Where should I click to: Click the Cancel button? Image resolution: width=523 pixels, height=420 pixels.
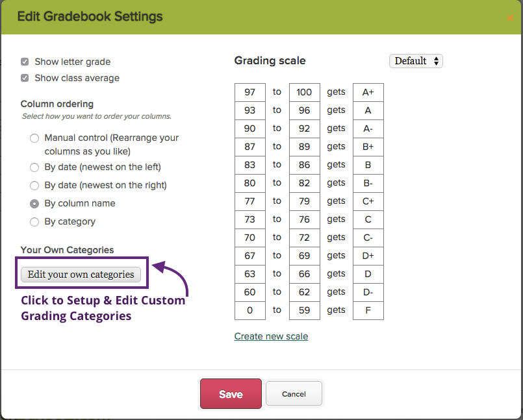click(x=294, y=393)
